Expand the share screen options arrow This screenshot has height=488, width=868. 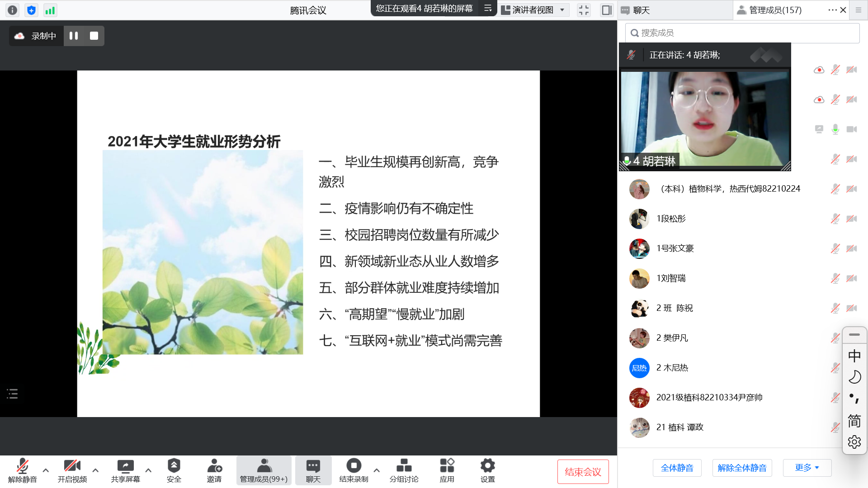[148, 470]
